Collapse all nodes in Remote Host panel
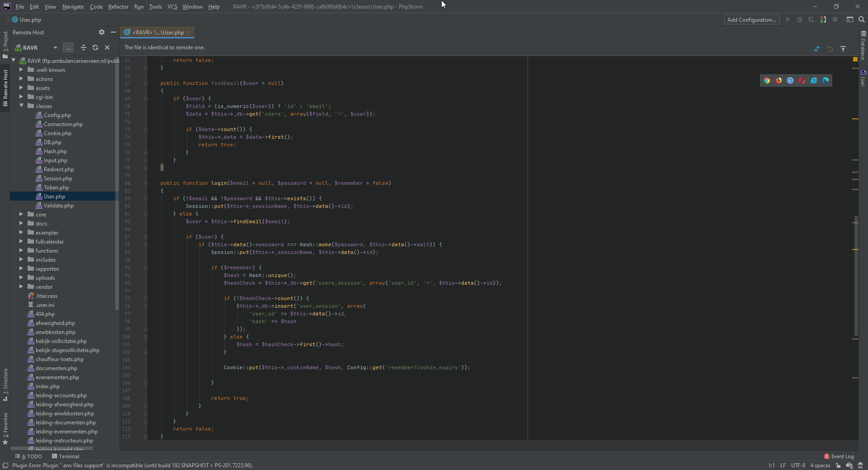 (83, 47)
